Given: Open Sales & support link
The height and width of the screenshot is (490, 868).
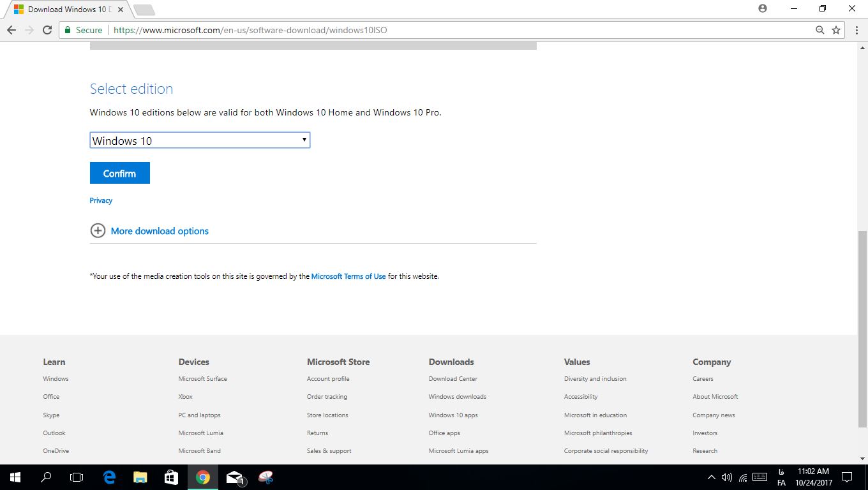Looking at the screenshot, I should click(329, 451).
